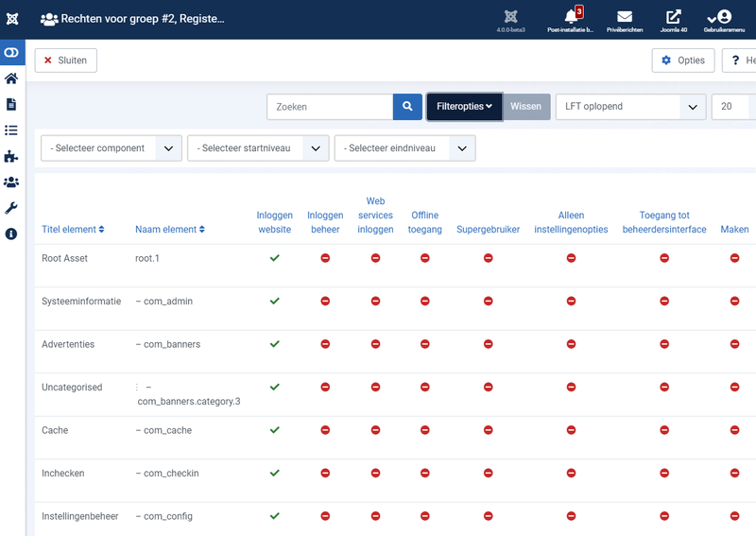Open the LFT oplopend sort dropdown

point(630,107)
